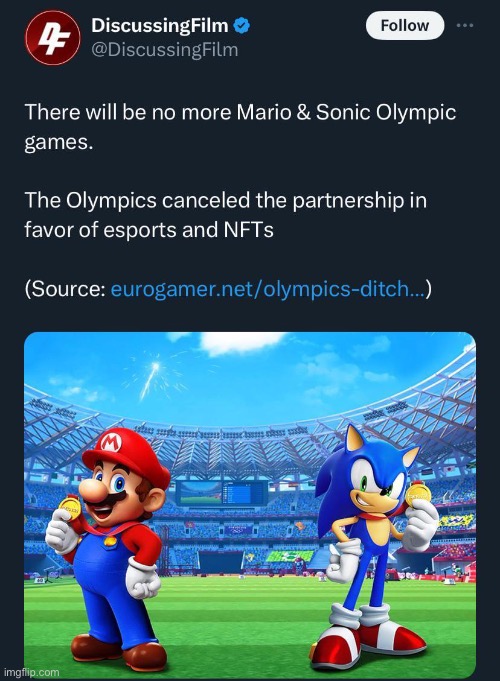500x681 pixels.
Task: Click Sonic's gold medal in the image
Action: pos(417,495)
